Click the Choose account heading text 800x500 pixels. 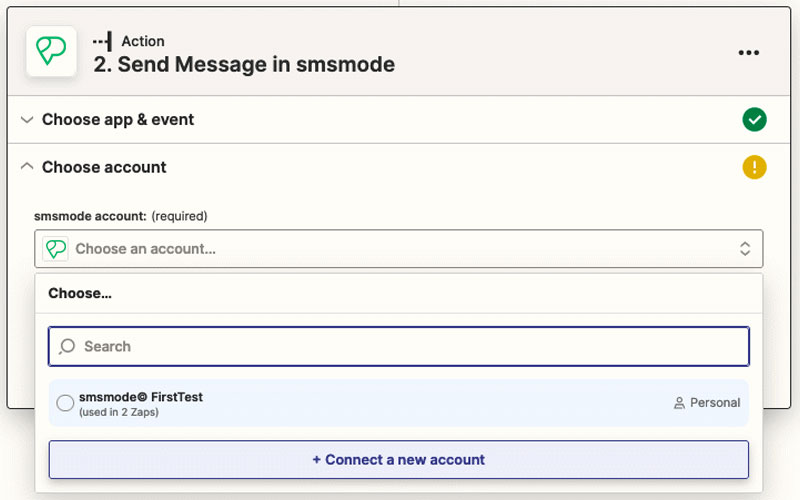(104, 167)
